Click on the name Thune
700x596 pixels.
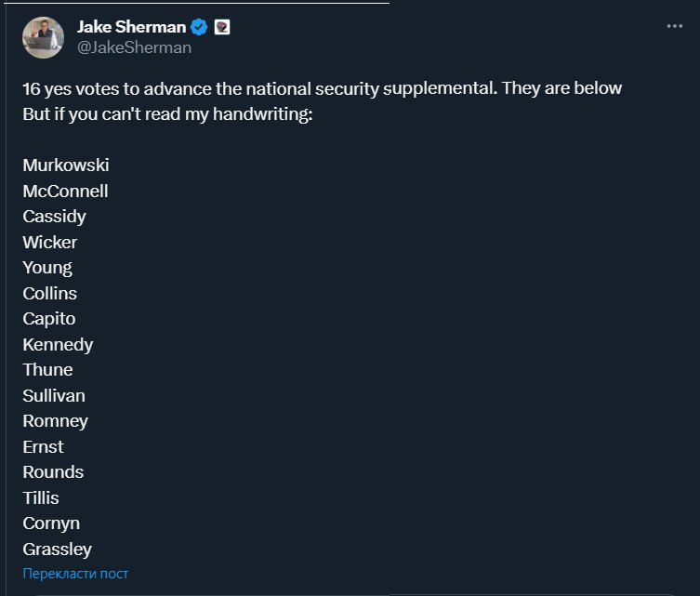[x=47, y=369]
